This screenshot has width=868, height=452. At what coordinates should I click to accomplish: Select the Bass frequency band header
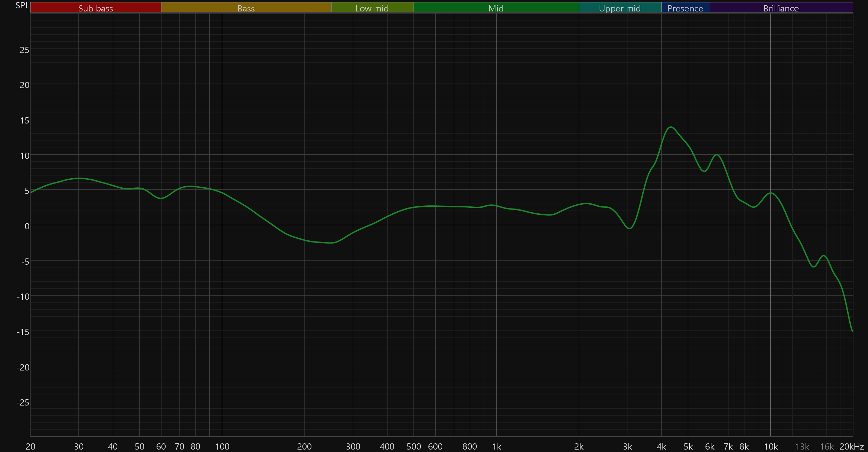coord(246,8)
